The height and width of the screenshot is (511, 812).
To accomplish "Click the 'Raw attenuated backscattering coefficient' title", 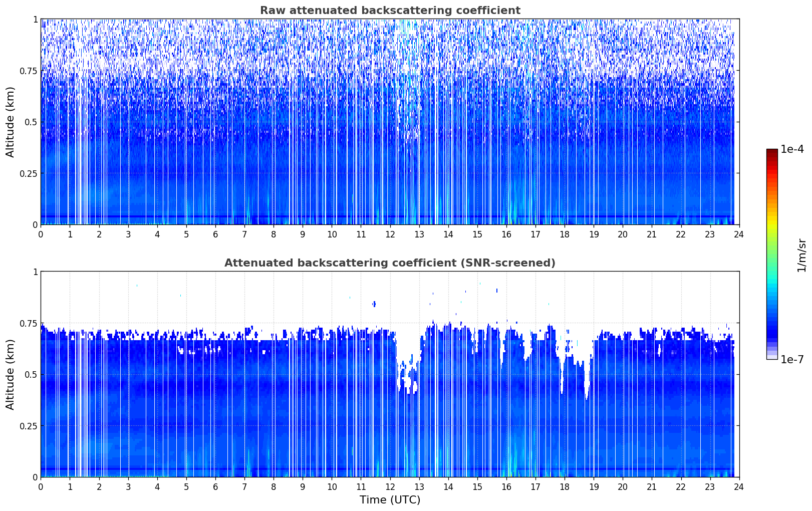I will tap(390, 11).
